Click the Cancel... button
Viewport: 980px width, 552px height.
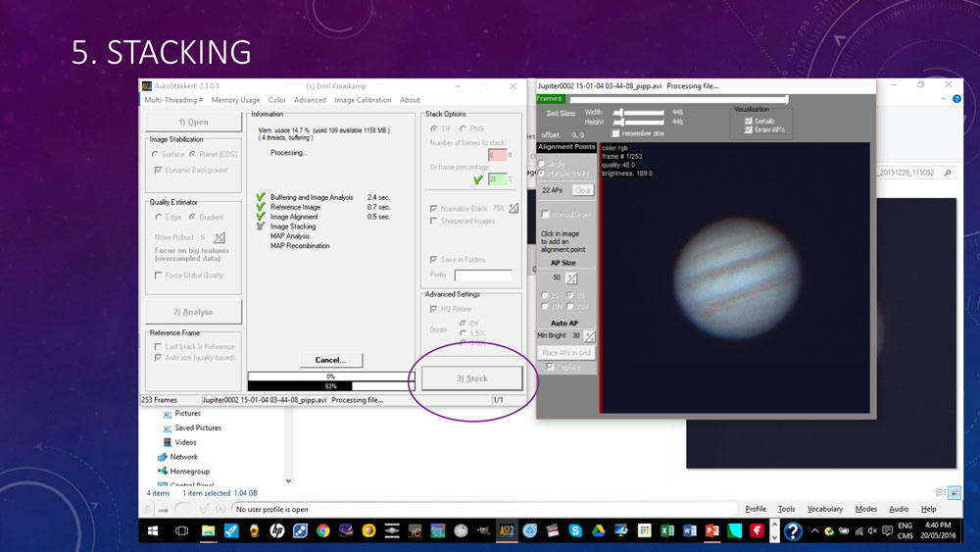(x=330, y=360)
